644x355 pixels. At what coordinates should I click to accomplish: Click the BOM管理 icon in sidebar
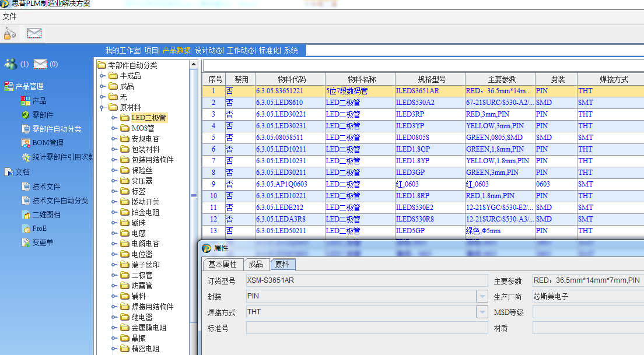click(x=25, y=143)
